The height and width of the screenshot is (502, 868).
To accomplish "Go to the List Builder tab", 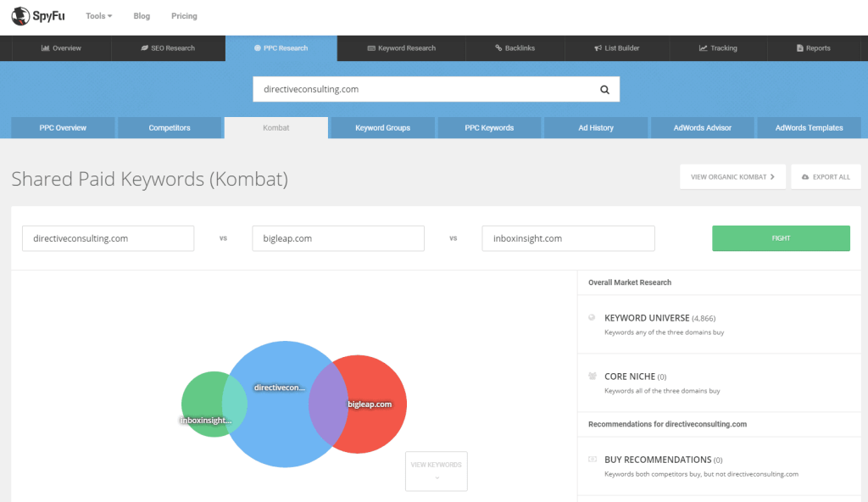I will point(617,48).
